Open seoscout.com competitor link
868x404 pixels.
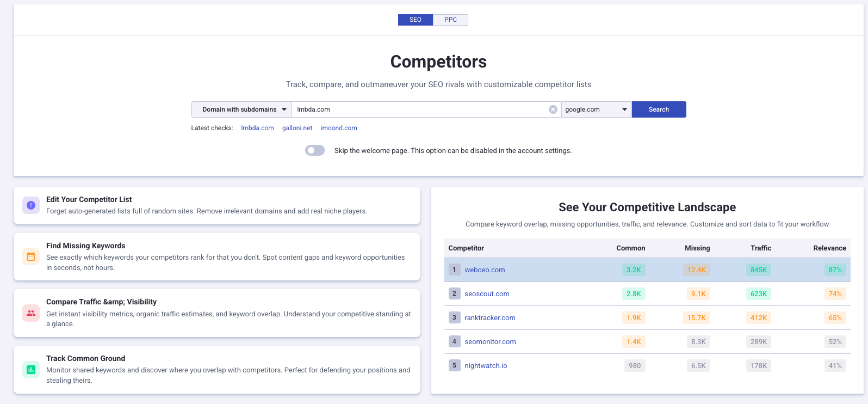pos(487,293)
